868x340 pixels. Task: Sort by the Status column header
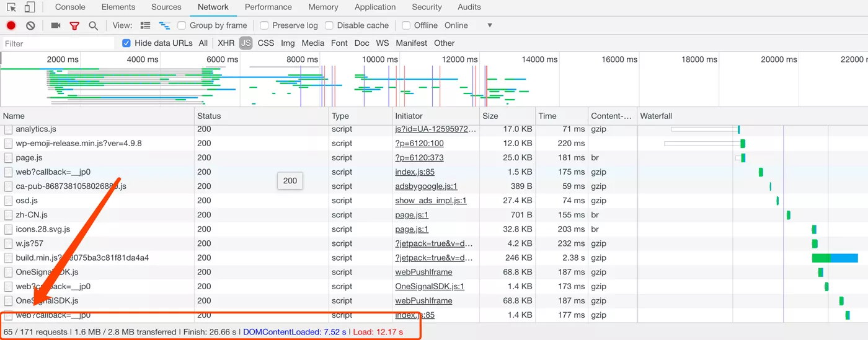[262, 116]
